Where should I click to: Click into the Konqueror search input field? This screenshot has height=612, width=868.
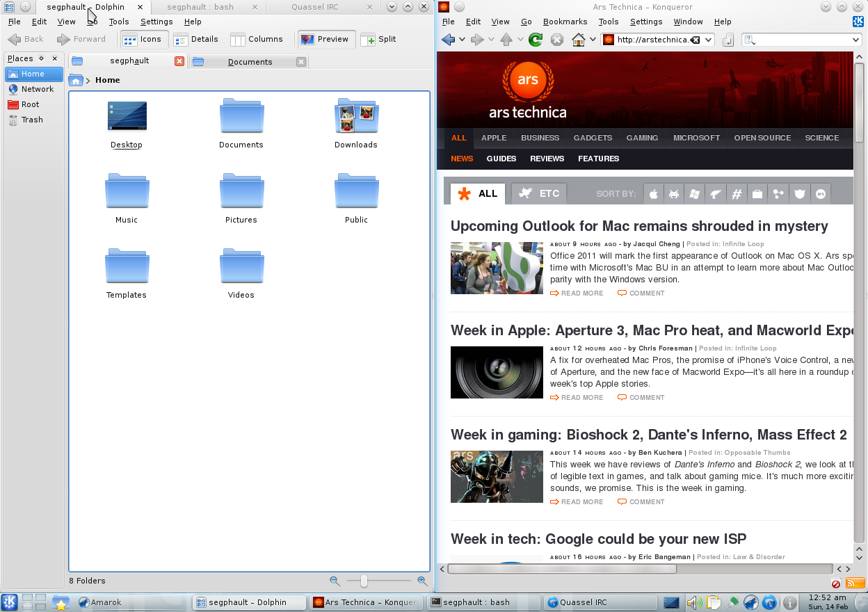point(803,40)
